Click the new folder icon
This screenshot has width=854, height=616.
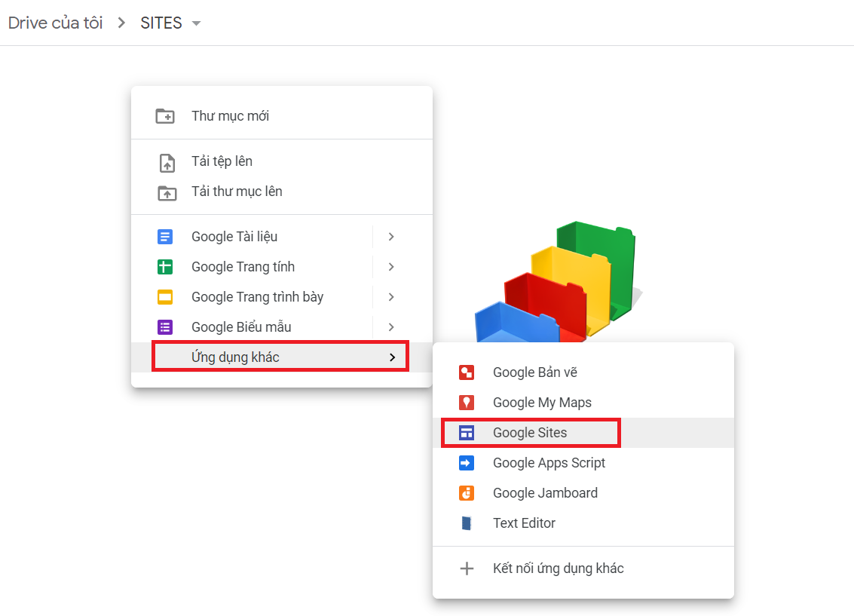coord(165,116)
